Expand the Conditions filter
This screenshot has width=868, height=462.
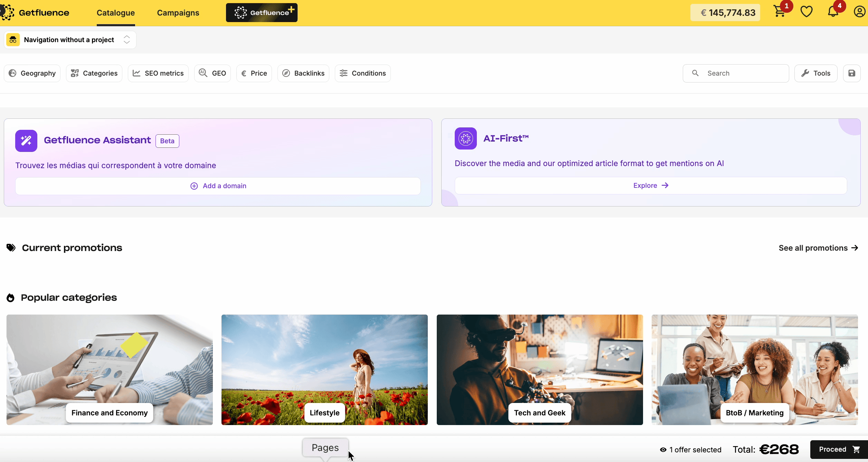pos(362,73)
